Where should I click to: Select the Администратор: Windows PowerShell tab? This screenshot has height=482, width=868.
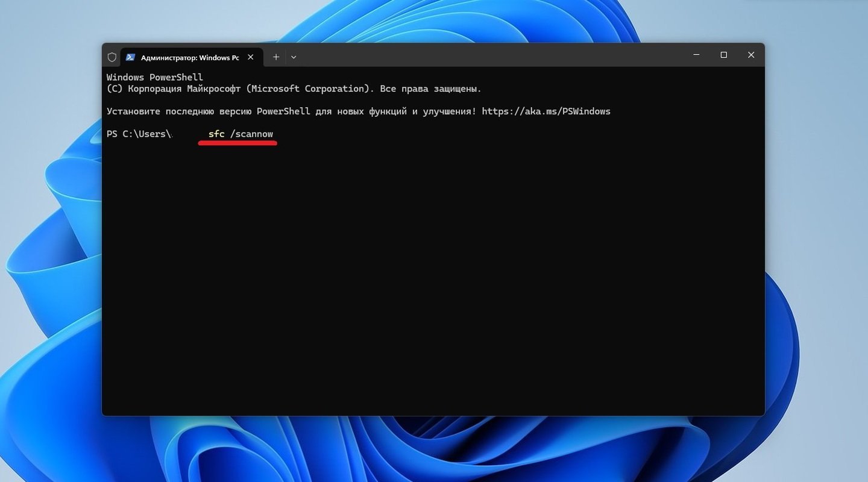pyautogui.click(x=192, y=57)
